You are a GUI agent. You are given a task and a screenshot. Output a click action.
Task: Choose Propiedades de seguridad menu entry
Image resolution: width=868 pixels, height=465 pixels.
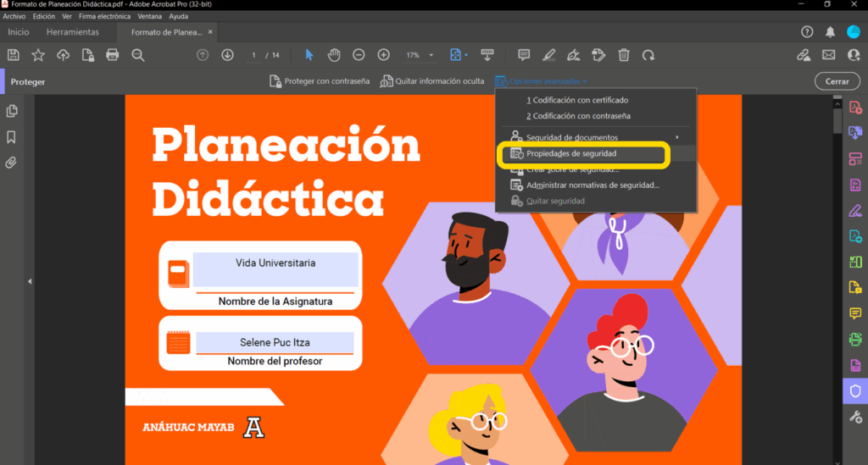coord(570,154)
